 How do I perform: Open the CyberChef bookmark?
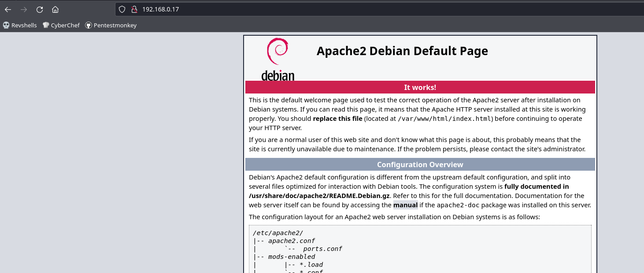pos(61,25)
